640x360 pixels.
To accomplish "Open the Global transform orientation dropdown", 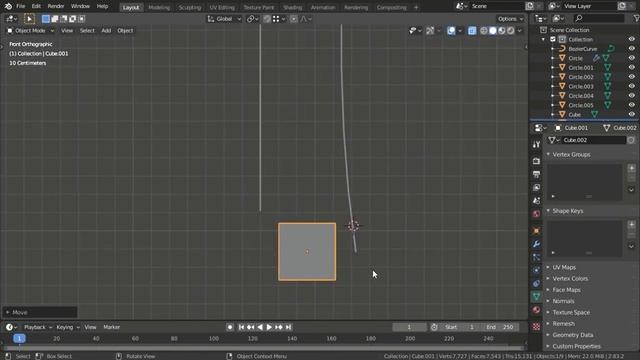I will click(224, 19).
